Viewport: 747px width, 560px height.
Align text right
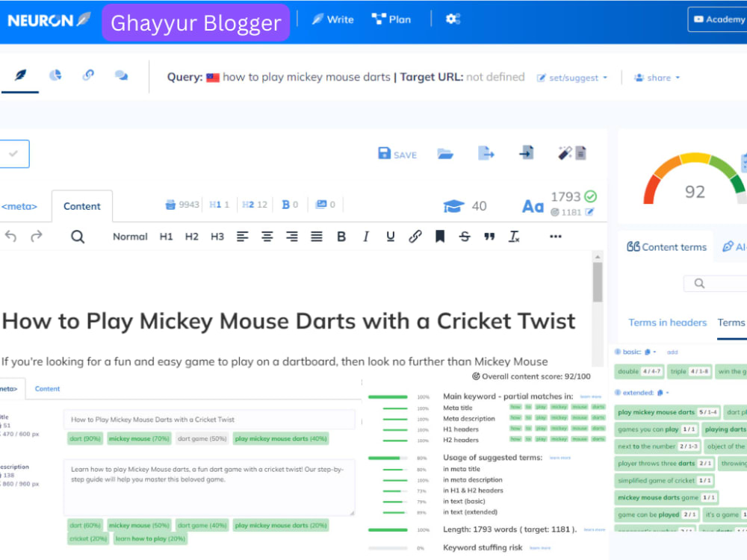pos(292,237)
